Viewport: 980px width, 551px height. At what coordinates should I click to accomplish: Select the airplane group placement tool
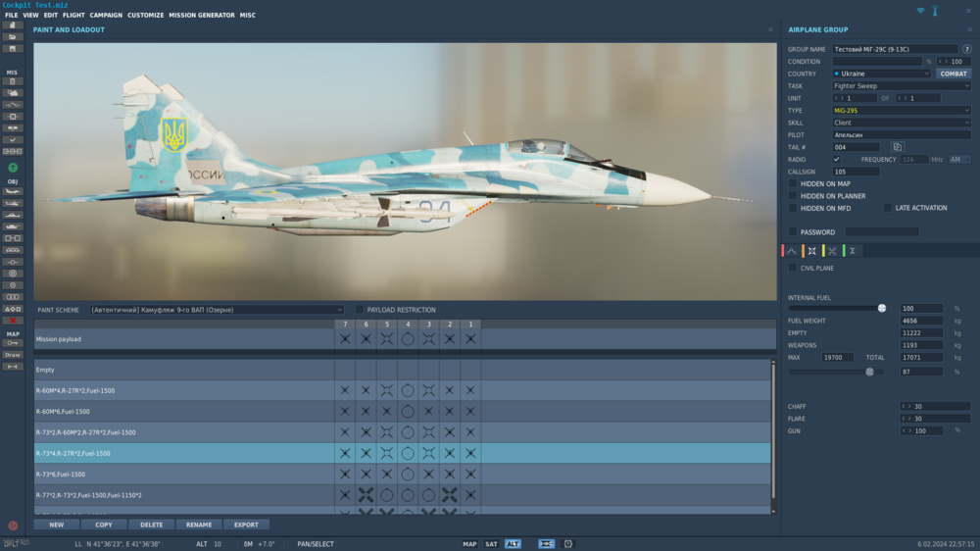(x=13, y=191)
